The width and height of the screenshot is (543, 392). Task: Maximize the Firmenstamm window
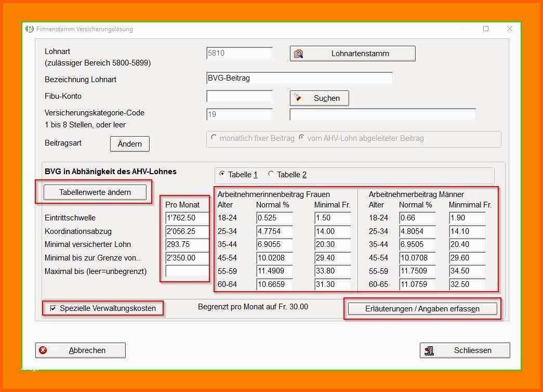[x=486, y=29]
